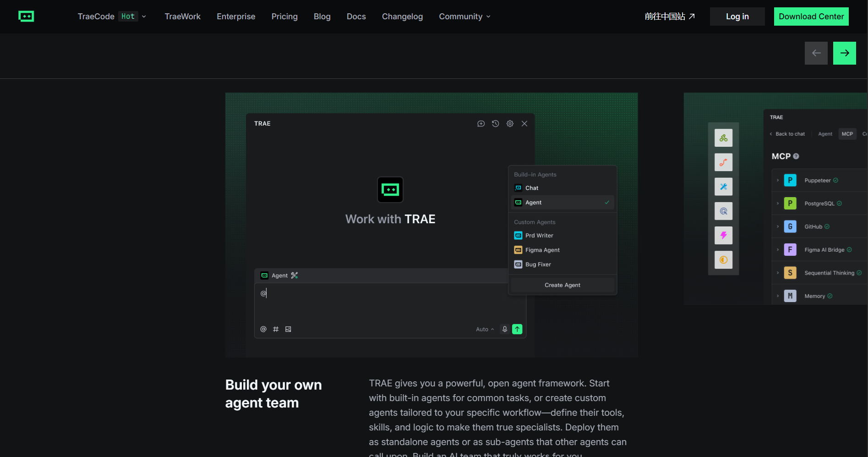Select the Chat built-in agent
This screenshot has width=868, height=457.
click(562, 188)
